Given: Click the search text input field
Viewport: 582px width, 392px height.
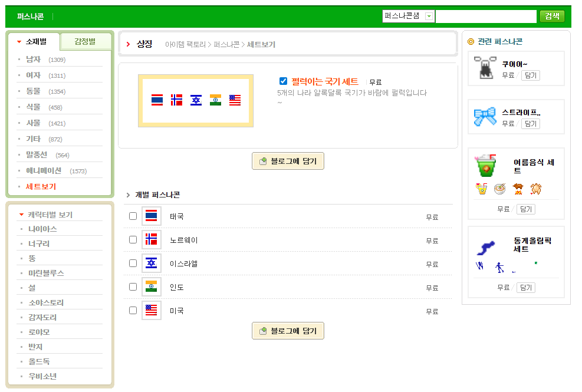Looking at the screenshot, I should pos(485,17).
